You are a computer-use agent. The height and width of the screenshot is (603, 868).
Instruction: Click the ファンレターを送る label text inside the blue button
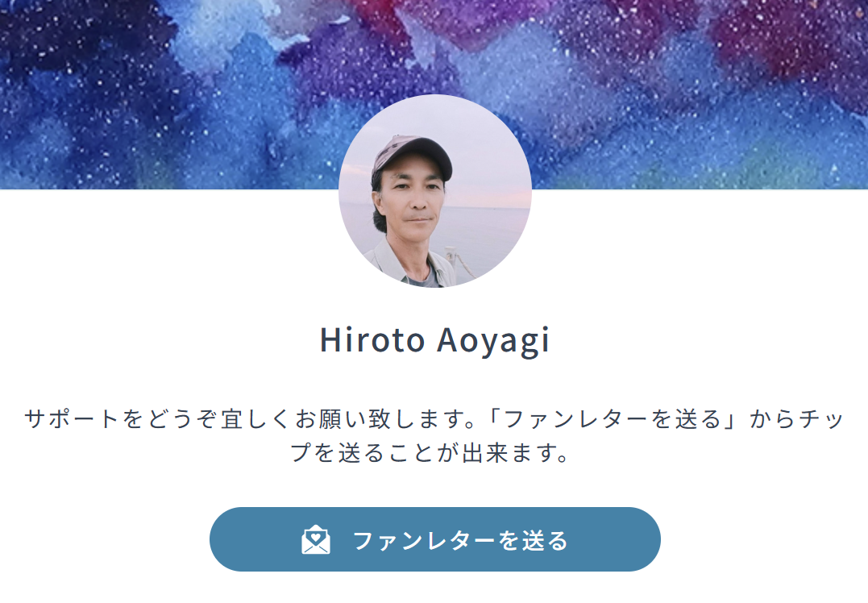460,540
